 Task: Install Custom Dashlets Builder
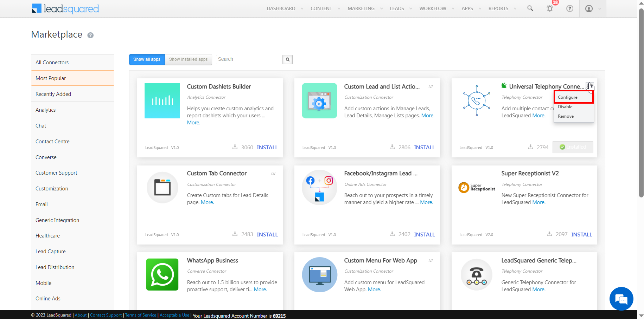(x=267, y=148)
